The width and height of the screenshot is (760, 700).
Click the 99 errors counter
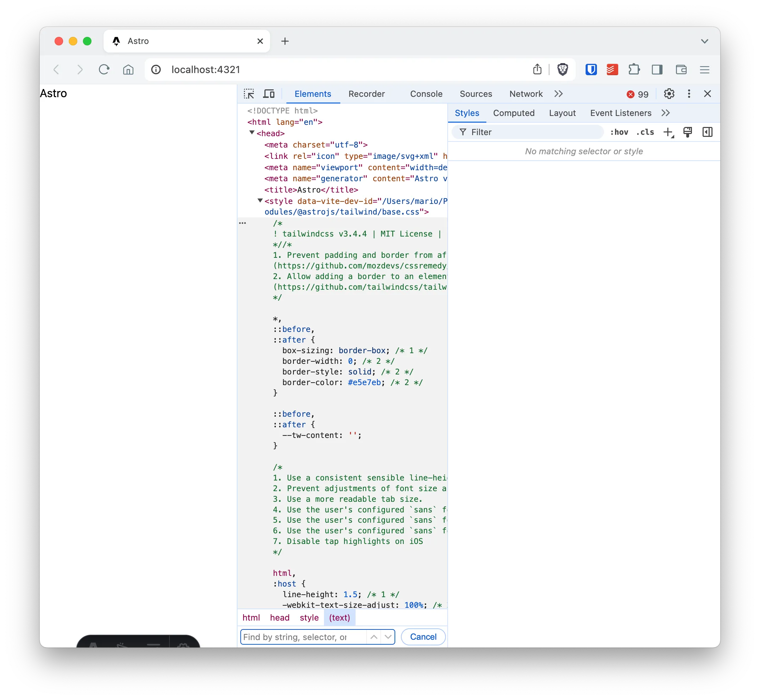tap(638, 94)
